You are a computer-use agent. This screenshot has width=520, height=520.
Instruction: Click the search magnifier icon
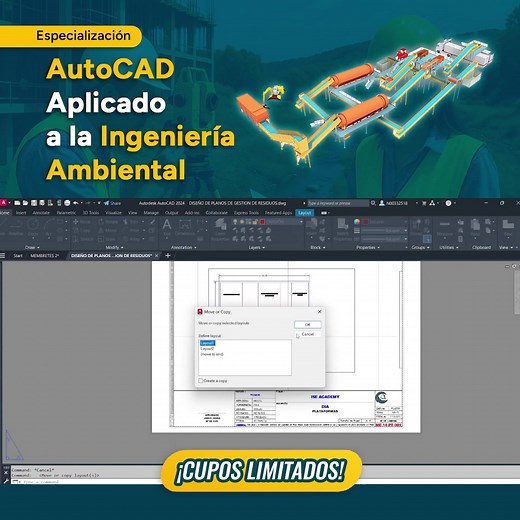point(373,203)
